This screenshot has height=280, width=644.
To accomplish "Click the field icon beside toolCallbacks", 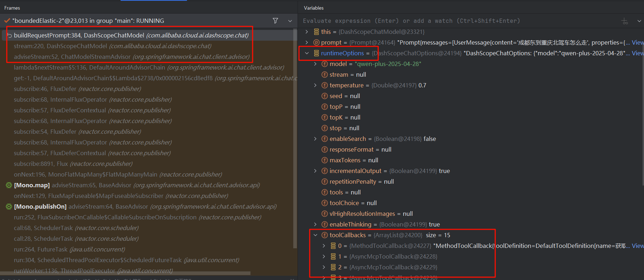I will point(325,235).
